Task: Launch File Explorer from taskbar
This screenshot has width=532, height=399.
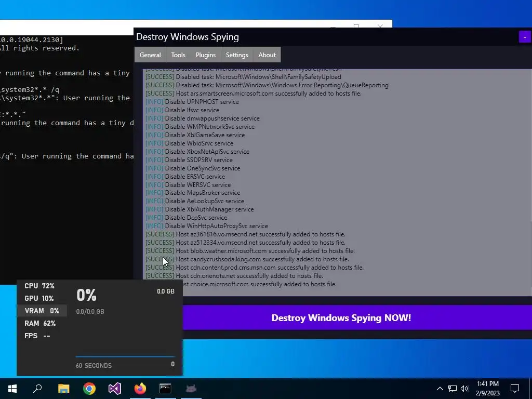Action: [x=63, y=389]
